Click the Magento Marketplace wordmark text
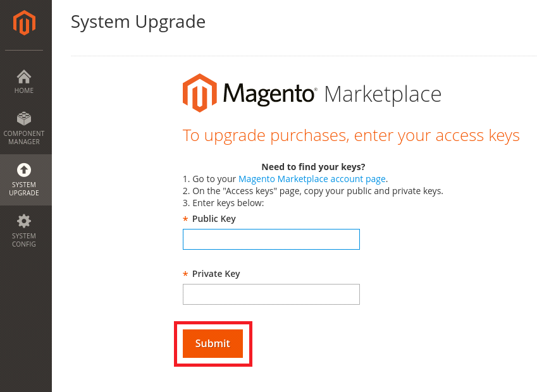Image resolution: width=537 pixels, height=392 pixels. click(332, 94)
